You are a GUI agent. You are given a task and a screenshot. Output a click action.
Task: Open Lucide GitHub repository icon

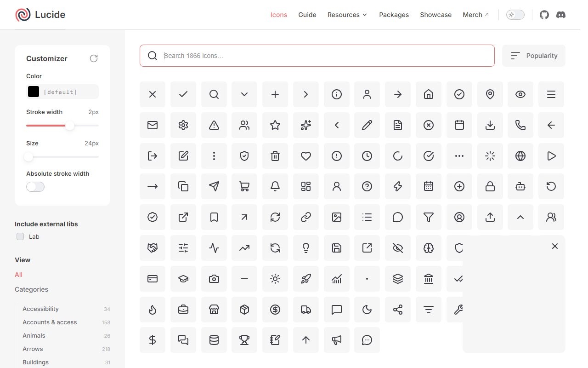[544, 15]
